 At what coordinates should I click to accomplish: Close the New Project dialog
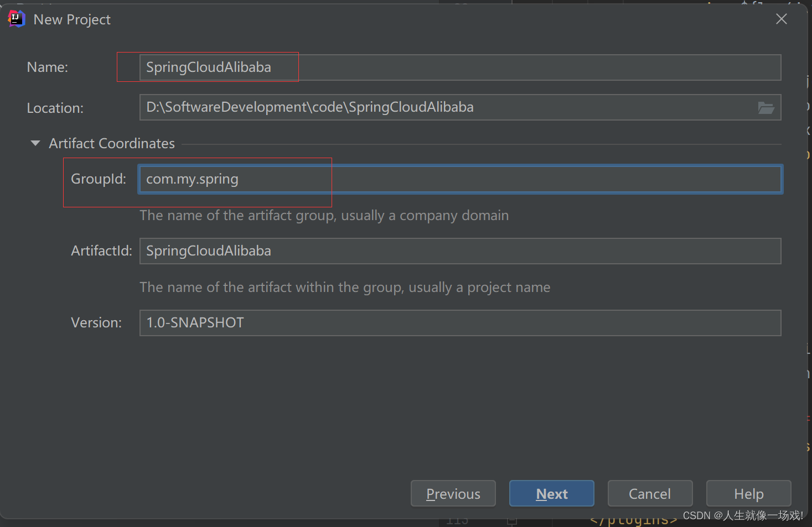click(x=782, y=19)
